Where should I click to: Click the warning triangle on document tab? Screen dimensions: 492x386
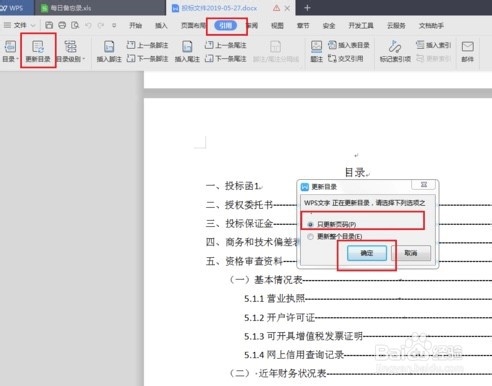[276, 8]
